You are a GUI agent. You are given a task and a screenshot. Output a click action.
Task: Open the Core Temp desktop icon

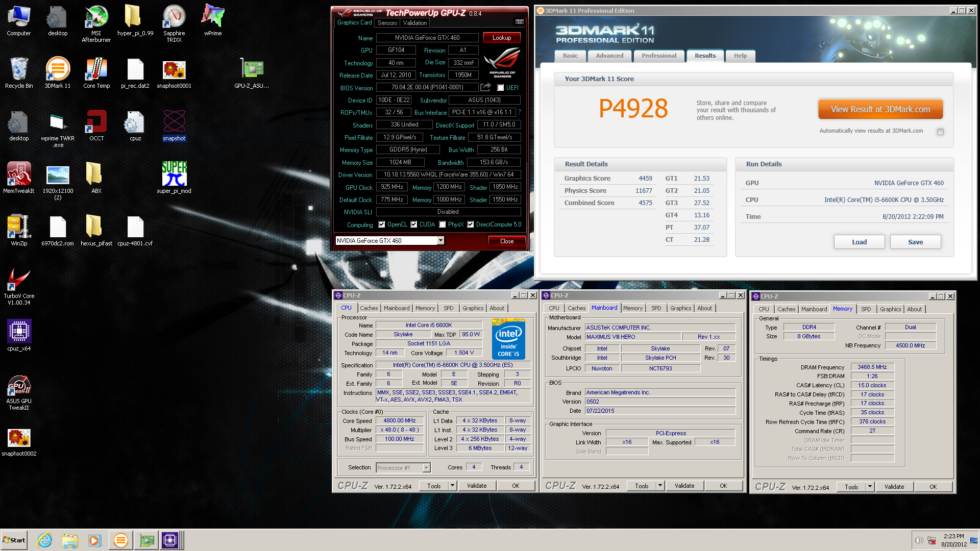coord(96,73)
